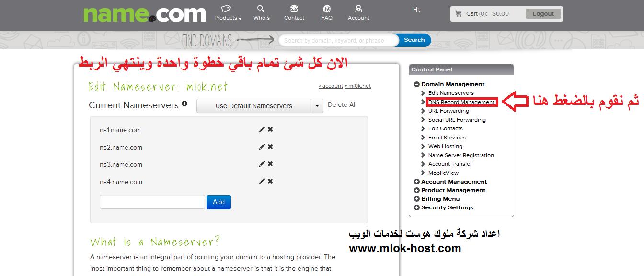Viewport: 644px width, 276px height.
Task: Open the FAQ icon
Action: 327,9
